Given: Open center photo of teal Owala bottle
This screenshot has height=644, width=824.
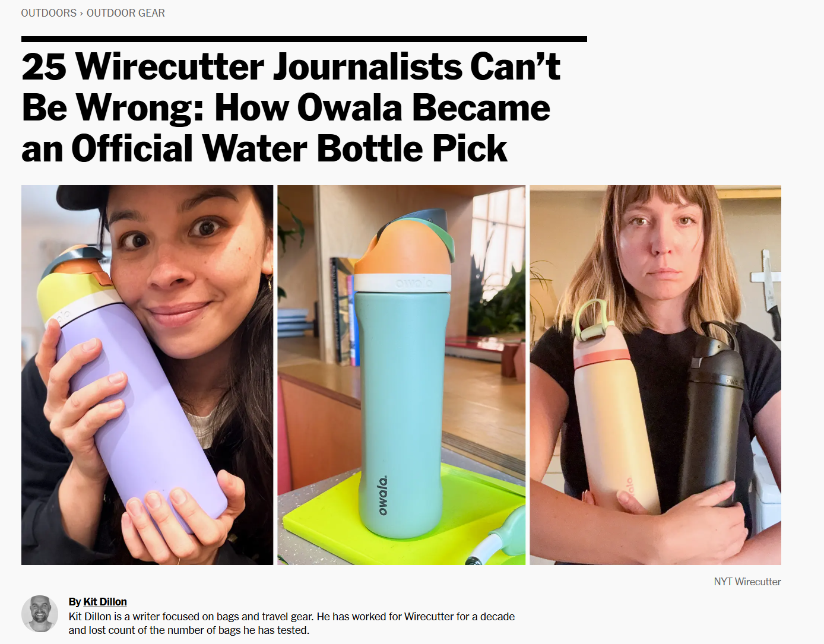Looking at the screenshot, I should [x=401, y=375].
